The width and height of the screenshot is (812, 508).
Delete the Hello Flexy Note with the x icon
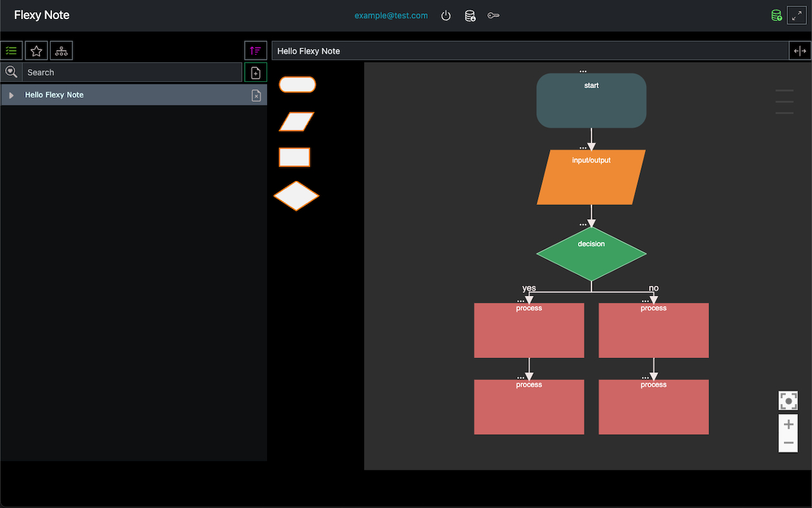256,95
